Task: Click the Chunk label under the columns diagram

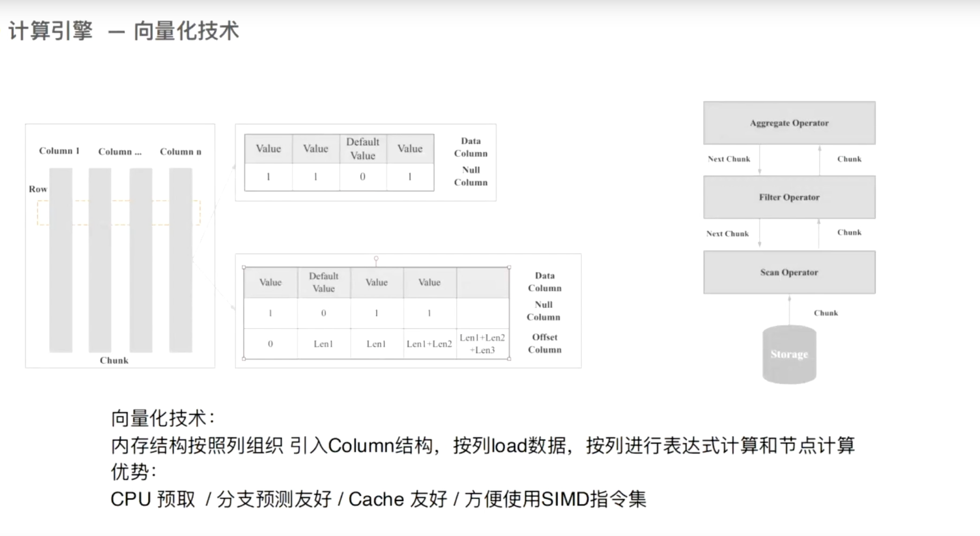Action: (114, 360)
